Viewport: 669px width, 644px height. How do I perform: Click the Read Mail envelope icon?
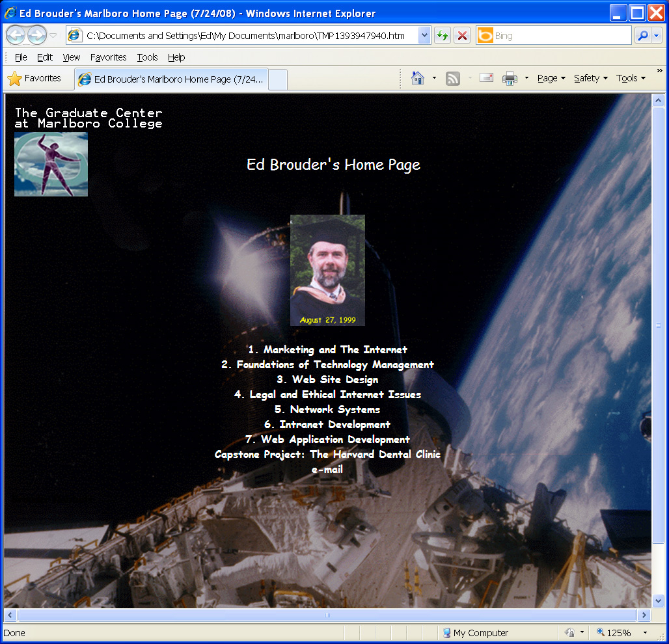click(486, 78)
